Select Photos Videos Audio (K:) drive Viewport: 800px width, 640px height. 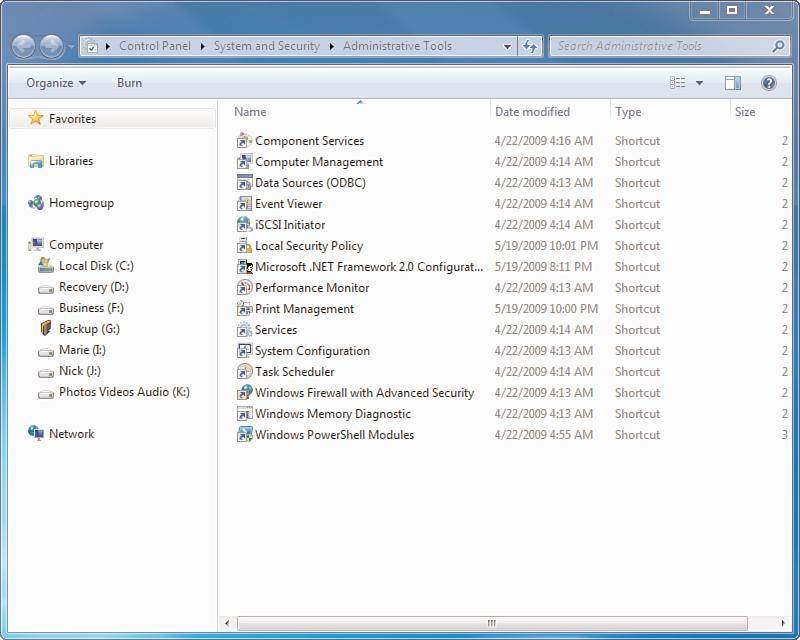(124, 391)
